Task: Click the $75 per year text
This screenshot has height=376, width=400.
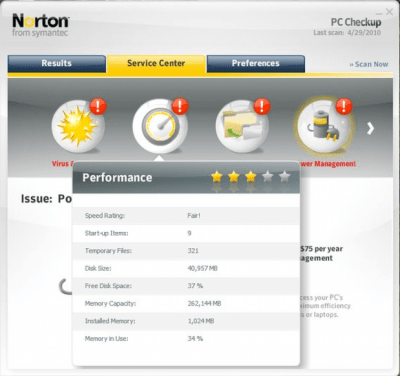Action: tap(322, 249)
